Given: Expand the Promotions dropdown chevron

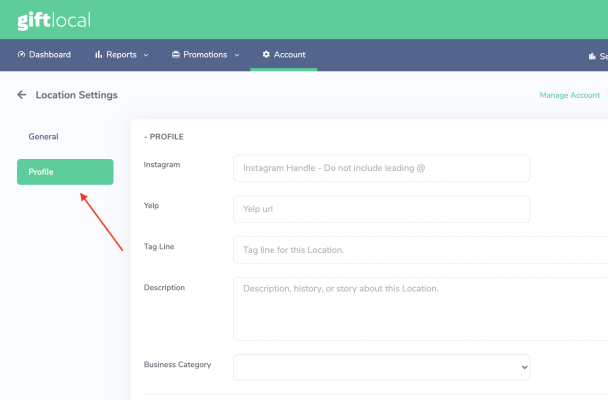Looking at the screenshot, I should tap(237, 55).
